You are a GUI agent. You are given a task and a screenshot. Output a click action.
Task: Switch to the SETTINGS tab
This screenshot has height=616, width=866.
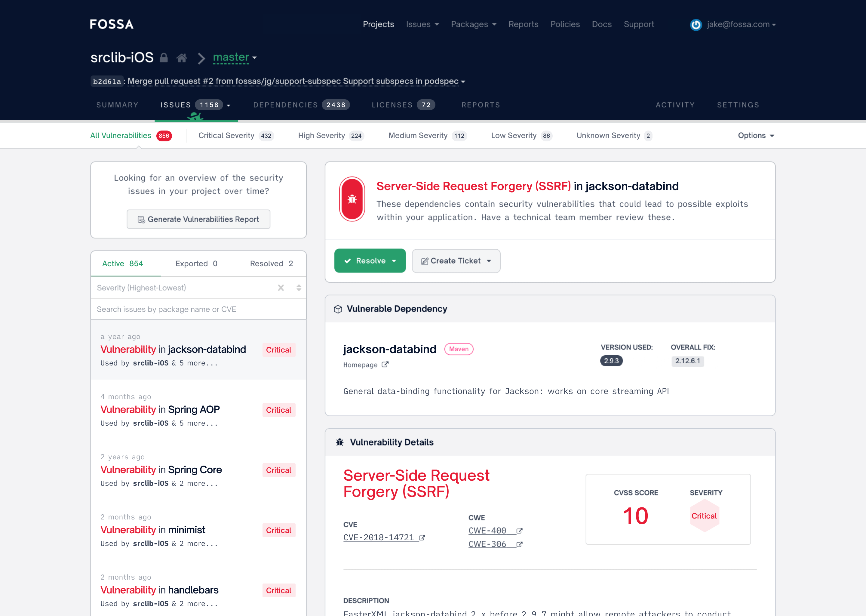738,105
